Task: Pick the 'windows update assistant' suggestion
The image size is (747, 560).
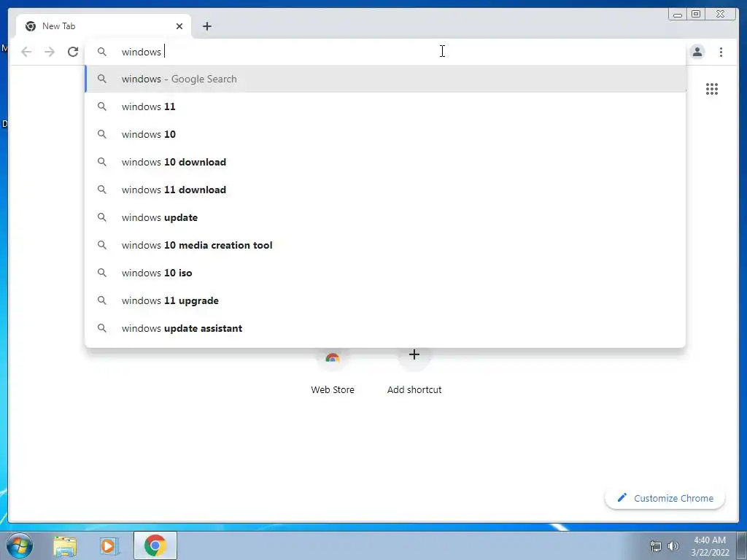Action: (x=385, y=328)
